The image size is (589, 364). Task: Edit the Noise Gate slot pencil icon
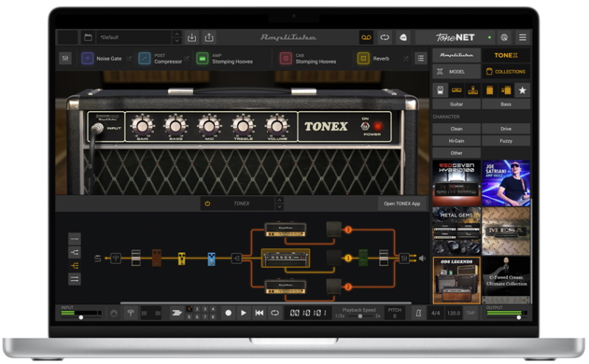(130, 58)
